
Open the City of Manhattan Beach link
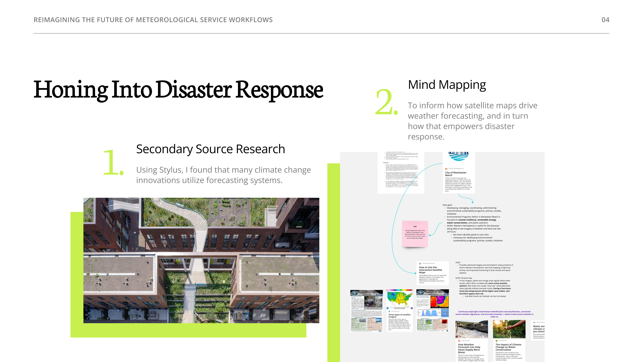455,174
